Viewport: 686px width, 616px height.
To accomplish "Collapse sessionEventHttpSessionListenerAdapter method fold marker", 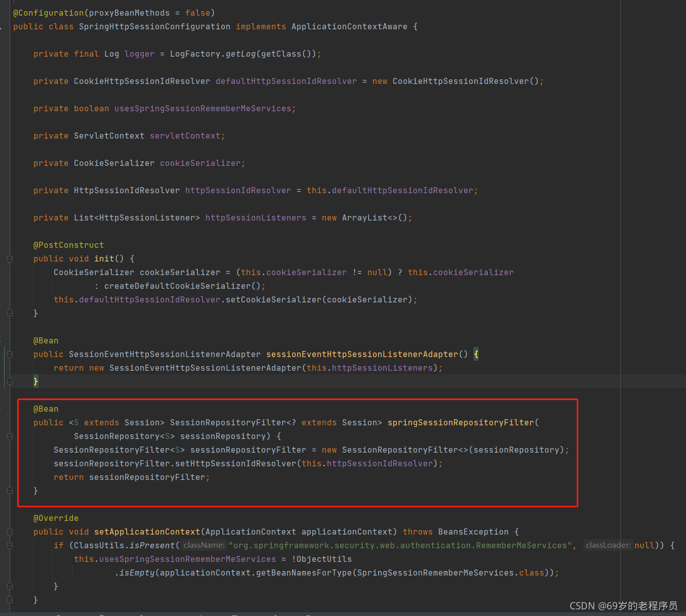I will (10, 355).
